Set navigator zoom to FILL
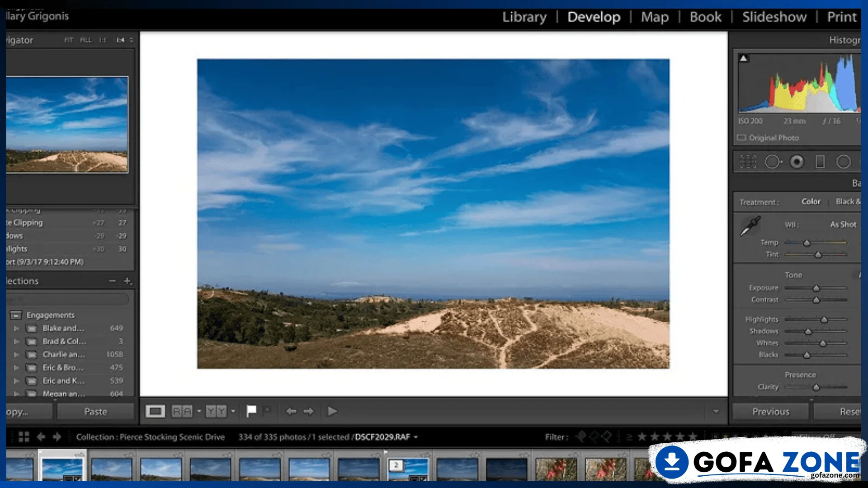Image resolution: width=868 pixels, height=488 pixels. (x=85, y=40)
